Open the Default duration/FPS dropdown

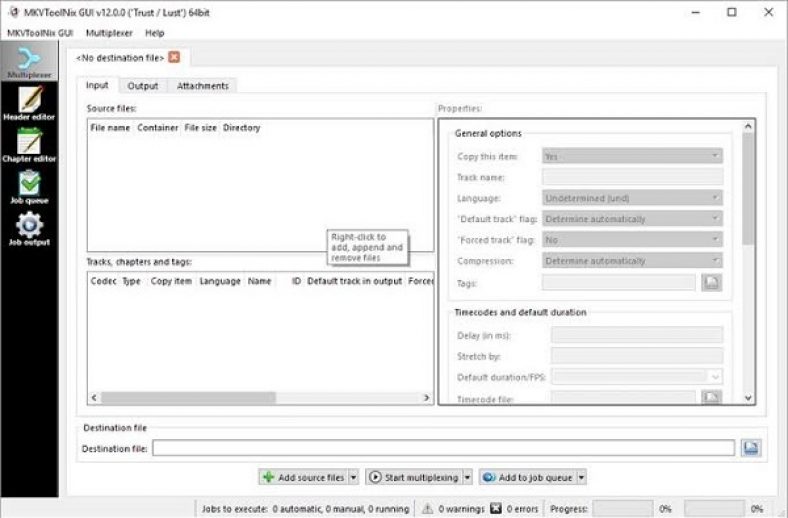click(637, 376)
